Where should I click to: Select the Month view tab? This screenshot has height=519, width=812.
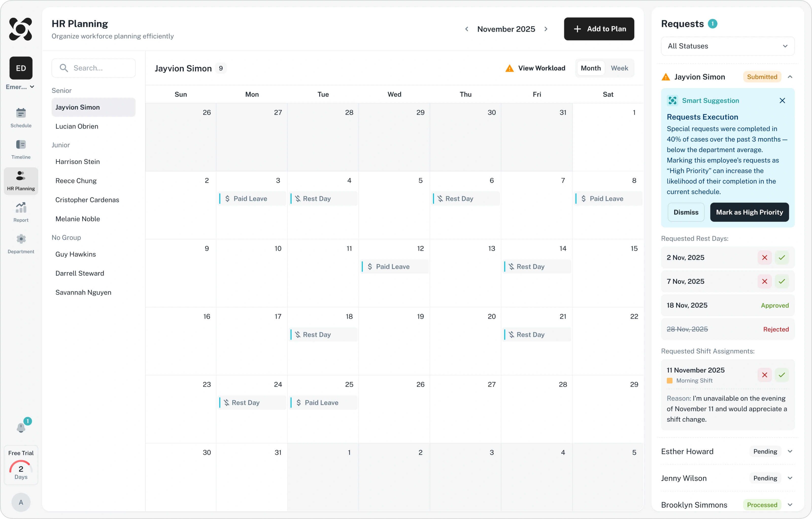590,68
